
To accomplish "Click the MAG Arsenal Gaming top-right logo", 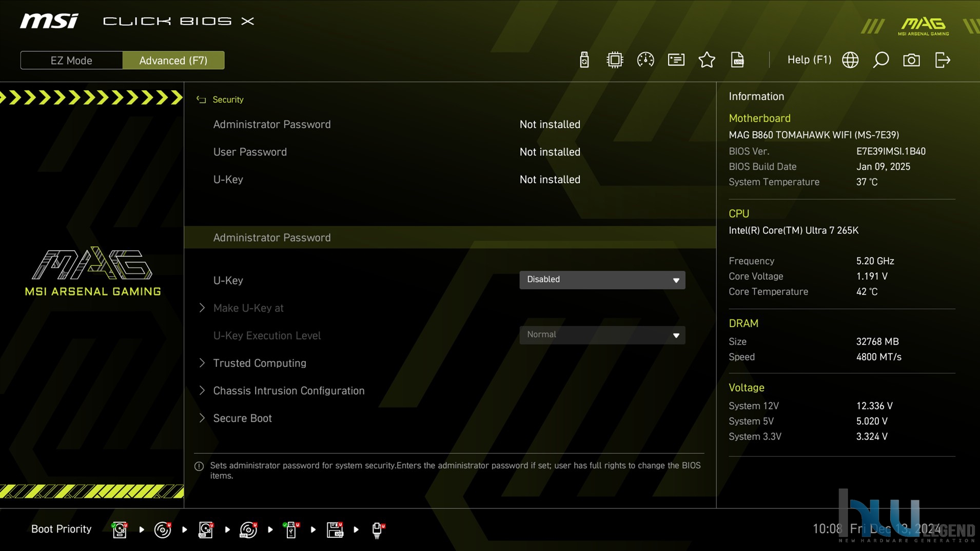I will coord(924,26).
